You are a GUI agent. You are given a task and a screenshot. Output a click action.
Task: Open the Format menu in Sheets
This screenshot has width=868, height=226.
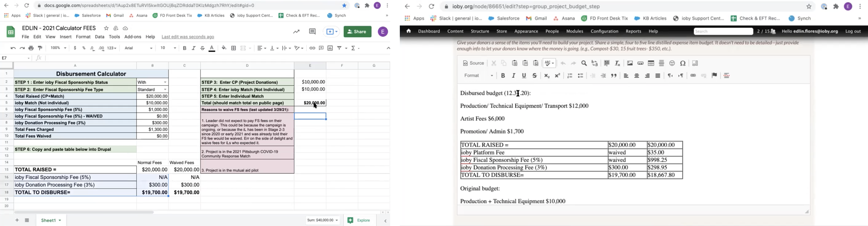[x=83, y=37]
